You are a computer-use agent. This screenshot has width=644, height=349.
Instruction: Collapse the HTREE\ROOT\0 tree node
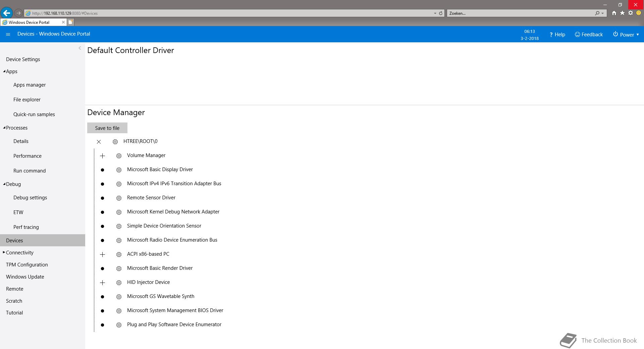point(99,142)
